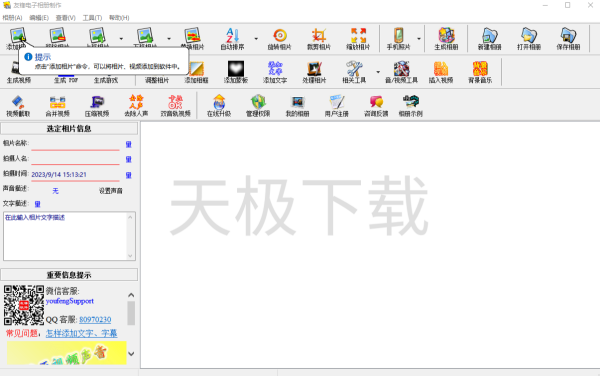Choose the 裁剪相片 crop photo tool
Image resolution: width=600 pixels, height=376 pixels.
pyautogui.click(x=319, y=39)
